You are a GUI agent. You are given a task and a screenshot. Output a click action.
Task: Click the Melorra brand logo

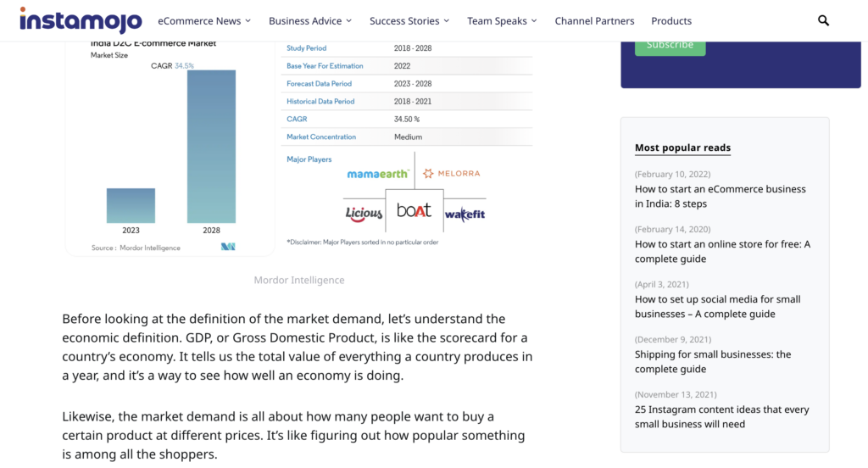tap(452, 174)
